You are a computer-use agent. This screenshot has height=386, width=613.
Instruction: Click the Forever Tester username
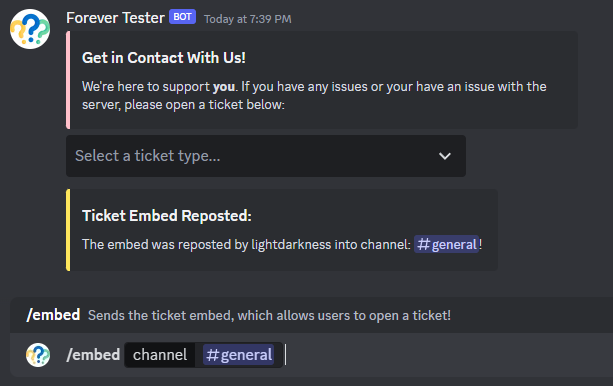click(115, 18)
